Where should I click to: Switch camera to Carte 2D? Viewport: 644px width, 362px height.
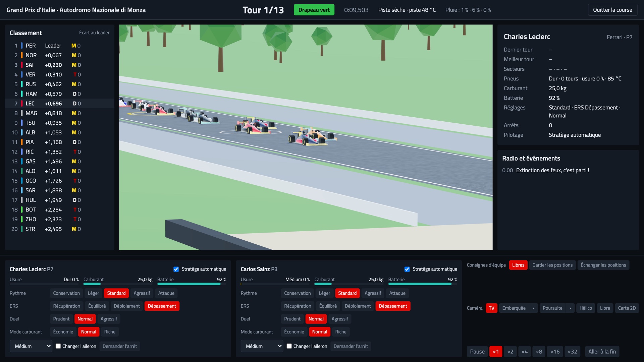click(627, 308)
